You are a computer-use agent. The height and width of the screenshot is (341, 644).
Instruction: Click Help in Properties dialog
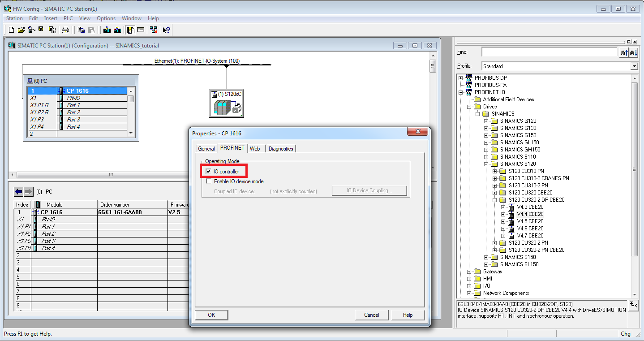408,315
